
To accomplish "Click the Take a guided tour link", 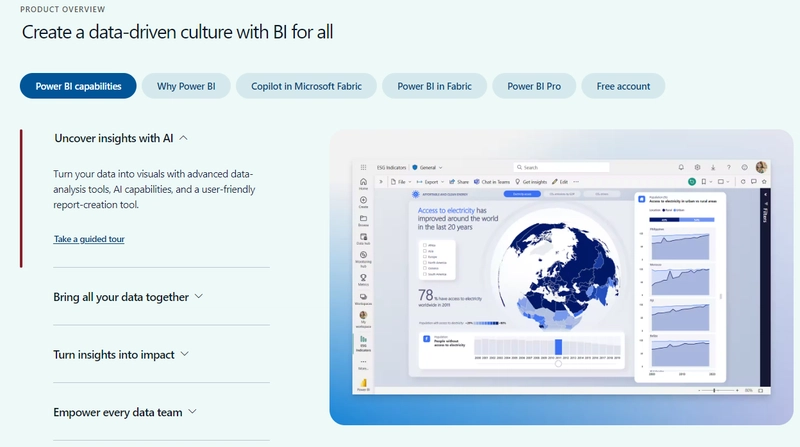I will (89, 239).
